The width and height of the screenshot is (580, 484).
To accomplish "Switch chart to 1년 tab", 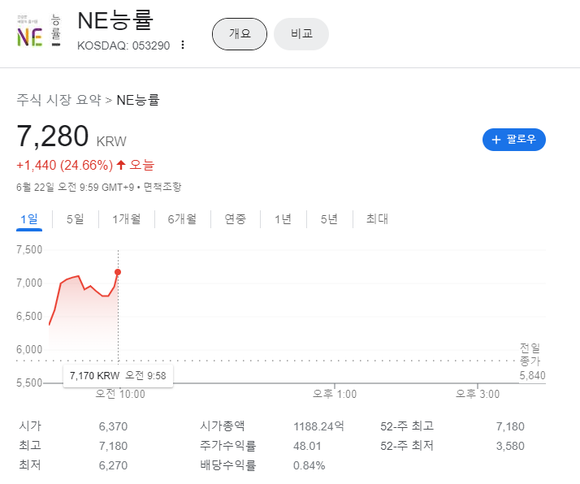I will (283, 219).
